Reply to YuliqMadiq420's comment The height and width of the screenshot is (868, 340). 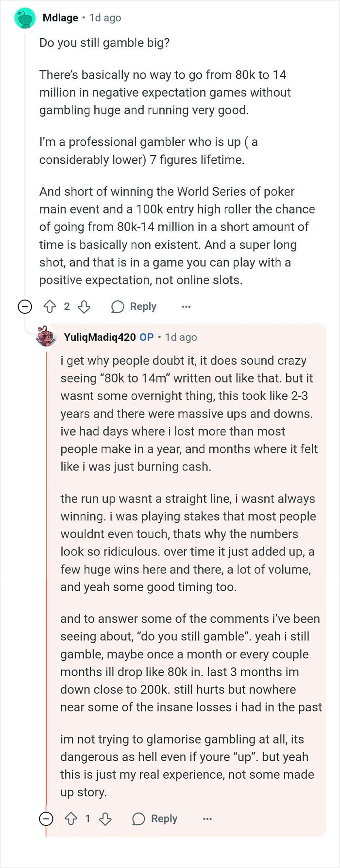165,818
